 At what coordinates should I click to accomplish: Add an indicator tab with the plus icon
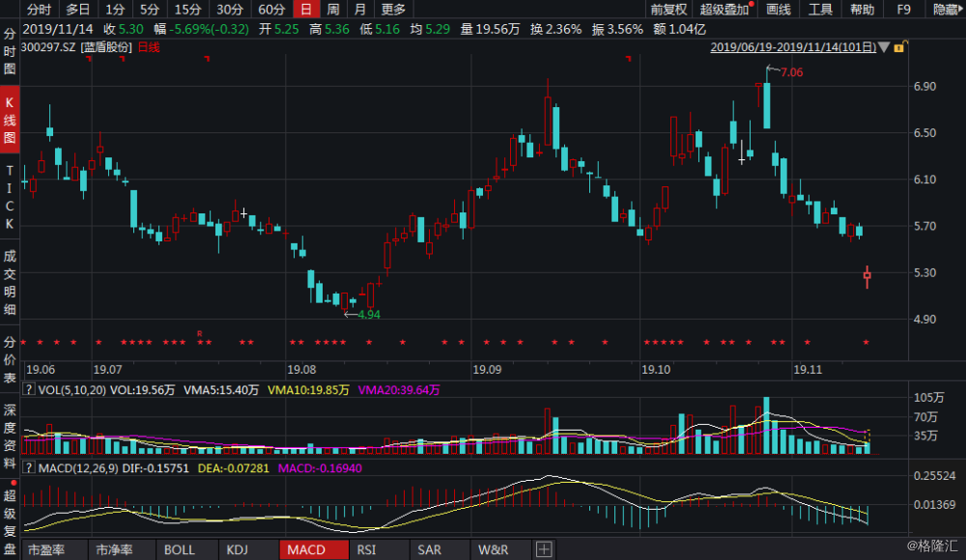click(543, 549)
